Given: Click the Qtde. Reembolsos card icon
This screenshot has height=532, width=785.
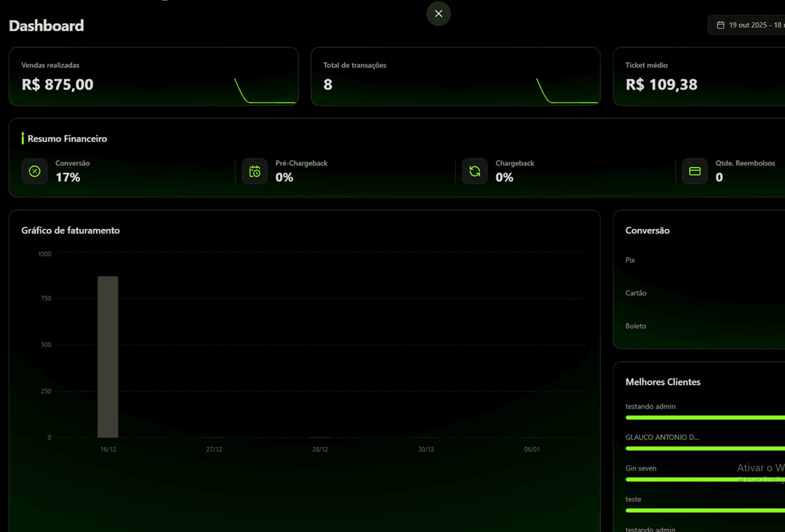Looking at the screenshot, I should (x=694, y=171).
